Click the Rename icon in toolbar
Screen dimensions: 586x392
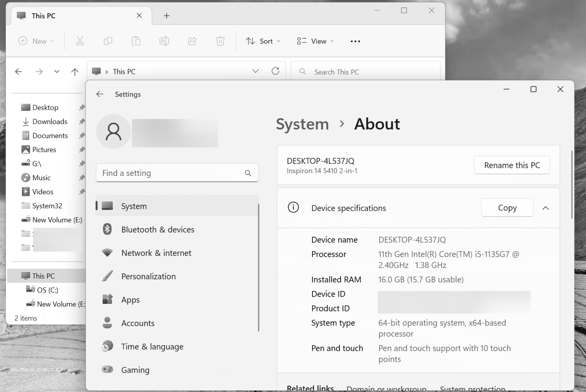[164, 41]
